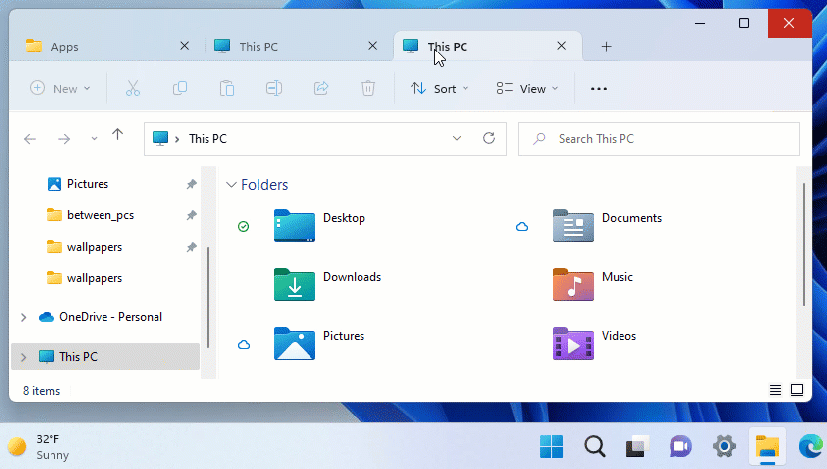Click the See more three-dots button

599,89
